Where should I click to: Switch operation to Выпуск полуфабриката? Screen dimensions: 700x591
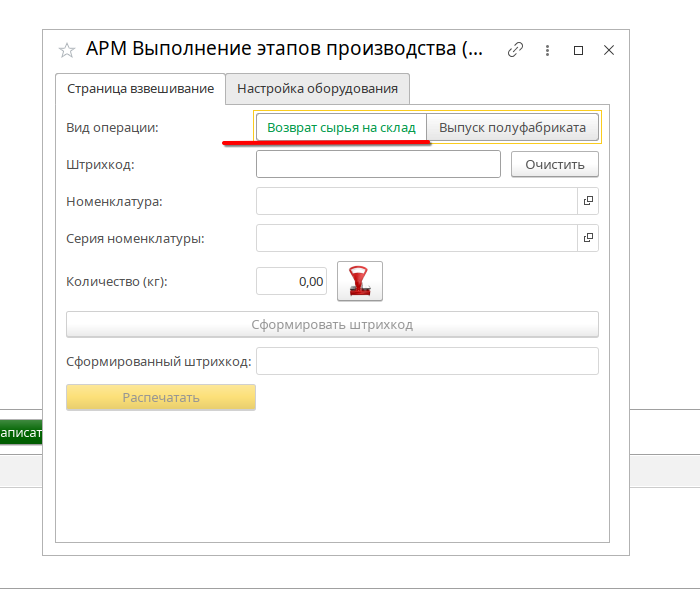[513, 128]
